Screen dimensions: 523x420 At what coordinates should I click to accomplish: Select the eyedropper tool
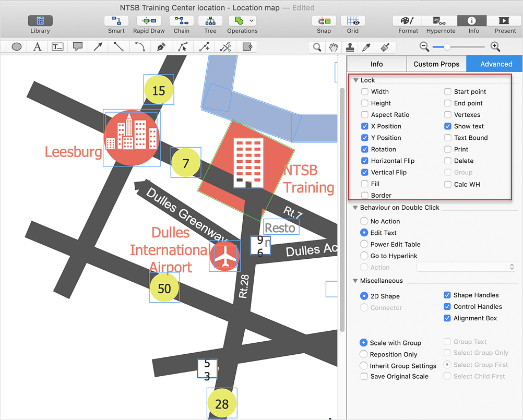(x=367, y=47)
